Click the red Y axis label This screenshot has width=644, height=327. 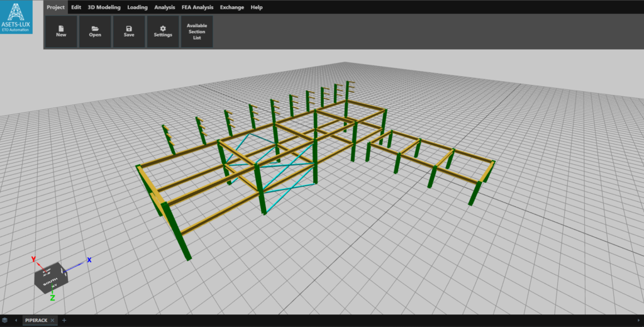tap(34, 259)
